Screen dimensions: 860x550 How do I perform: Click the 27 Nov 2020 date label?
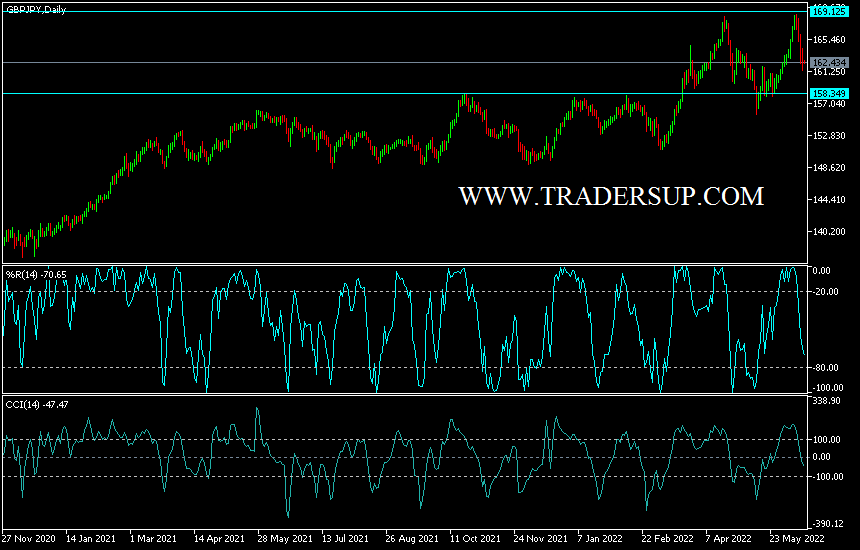(x=29, y=538)
